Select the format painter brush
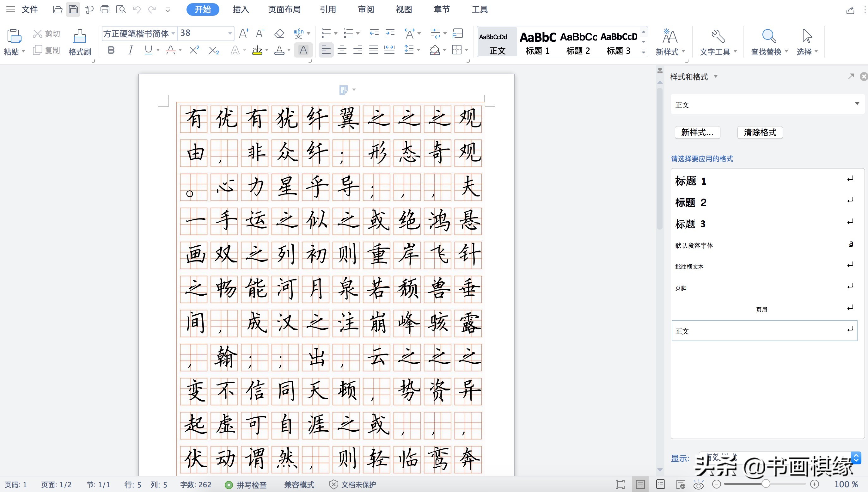 click(80, 36)
